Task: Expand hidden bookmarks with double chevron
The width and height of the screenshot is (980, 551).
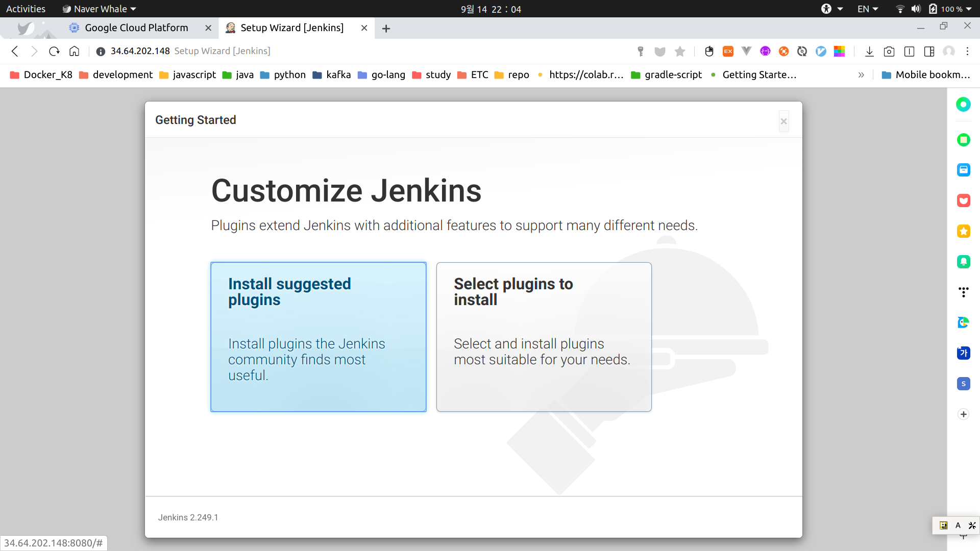Action: pyautogui.click(x=861, y=75)
